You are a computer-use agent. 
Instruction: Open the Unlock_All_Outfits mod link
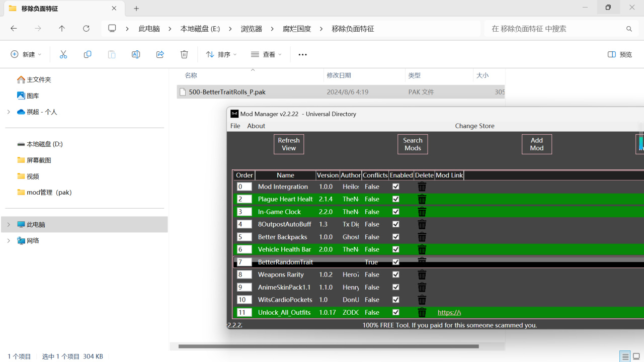[x=449, y=312]
